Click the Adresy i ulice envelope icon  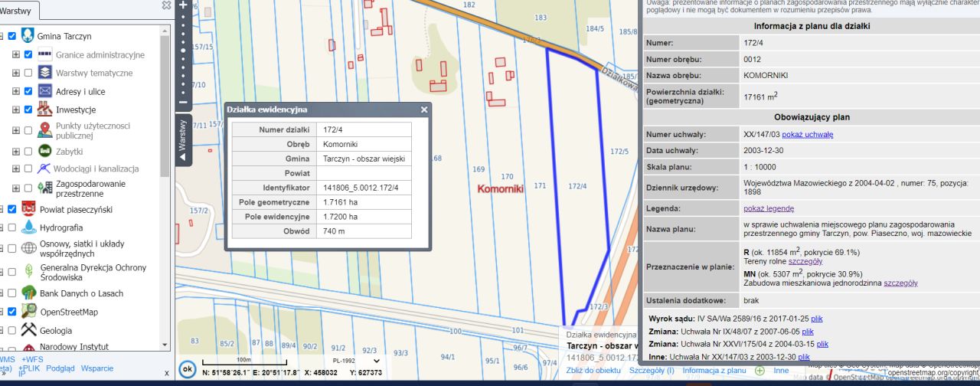(45, 91)
